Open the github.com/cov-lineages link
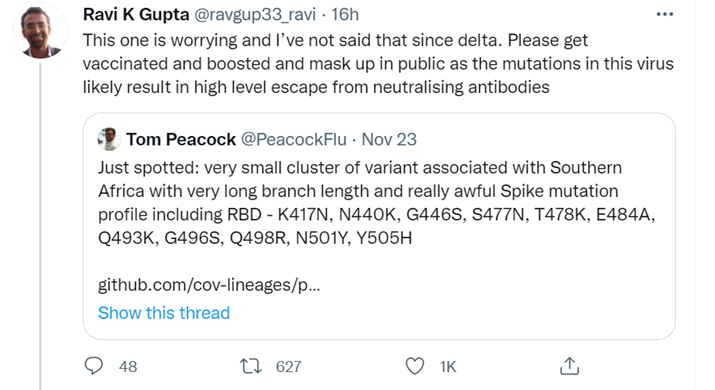Screen dimensions: 715x390 [x=209, y=285]
